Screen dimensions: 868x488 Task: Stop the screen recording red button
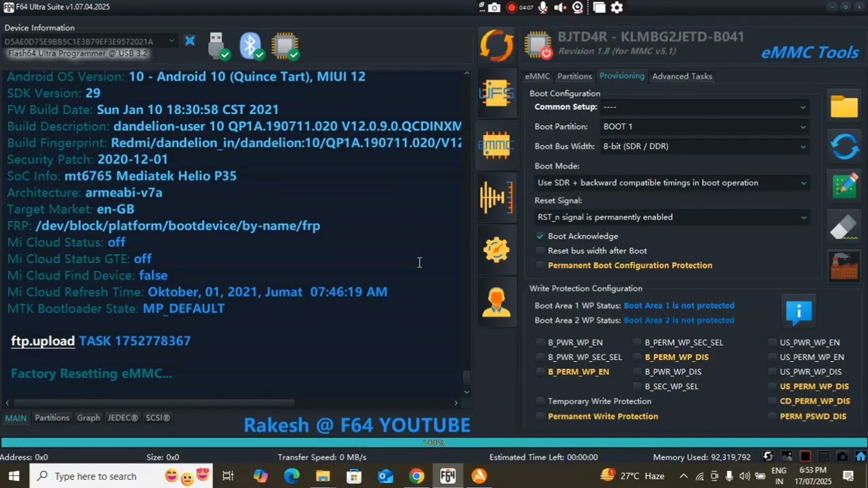pyautogui.click(x=511, y=7)
